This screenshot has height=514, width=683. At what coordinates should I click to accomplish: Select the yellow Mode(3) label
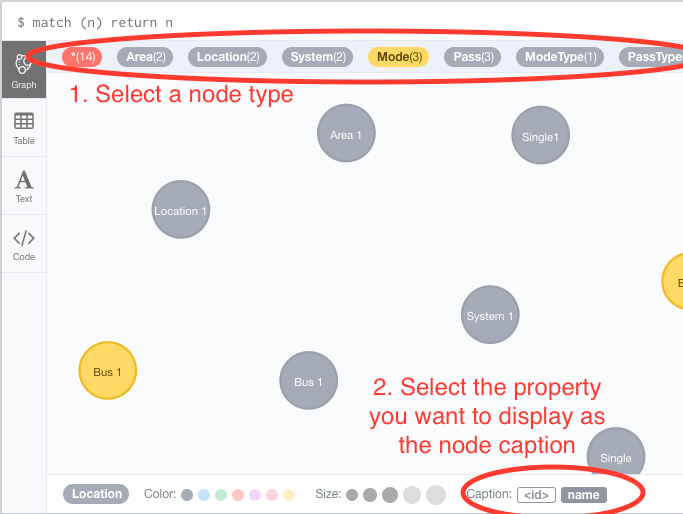coord(398,57)
